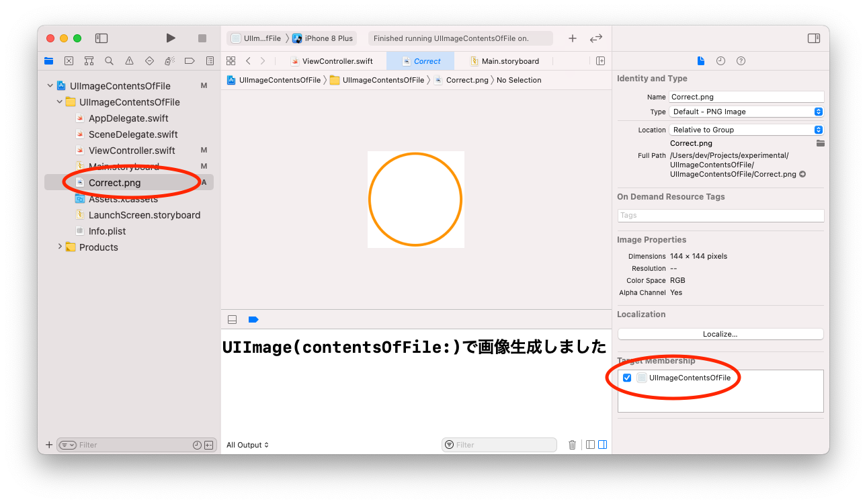Image resolution: width=867 pixels, height=504 pixels.
Task: Show the History inspector clock icon
Action: [720, 60]
